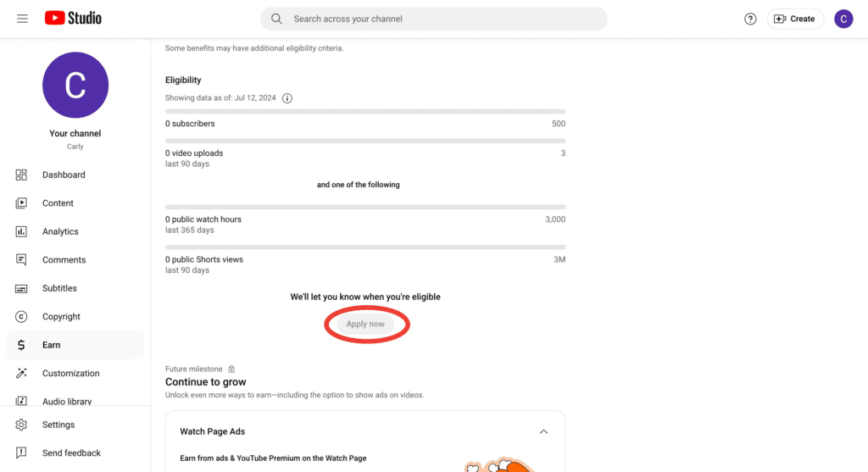Click the Analytics bar chart icon
This screenshot has width=868, height=472.
[x=21, y=231]
